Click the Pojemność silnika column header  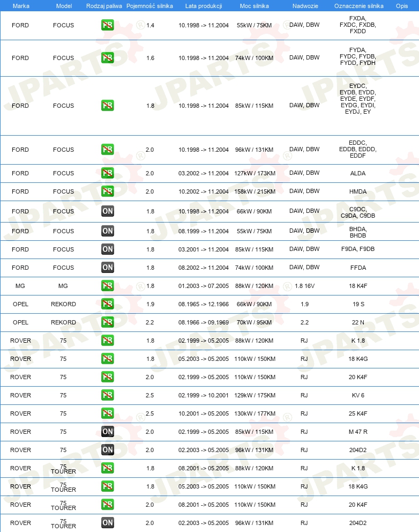coord(149,6)
